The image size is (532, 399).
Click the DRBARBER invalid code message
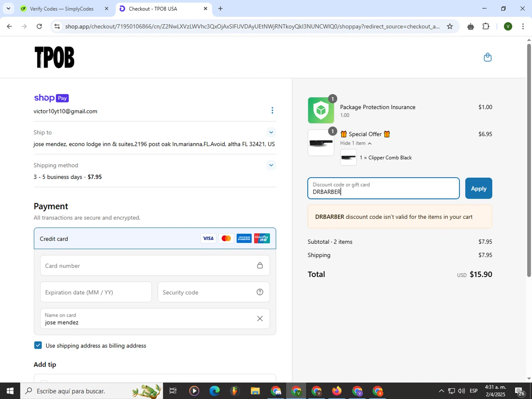pos(400,217)
